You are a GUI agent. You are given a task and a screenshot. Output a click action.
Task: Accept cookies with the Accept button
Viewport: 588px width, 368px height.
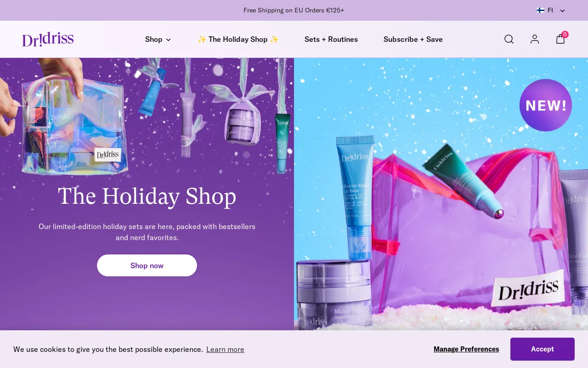(543, 349)
